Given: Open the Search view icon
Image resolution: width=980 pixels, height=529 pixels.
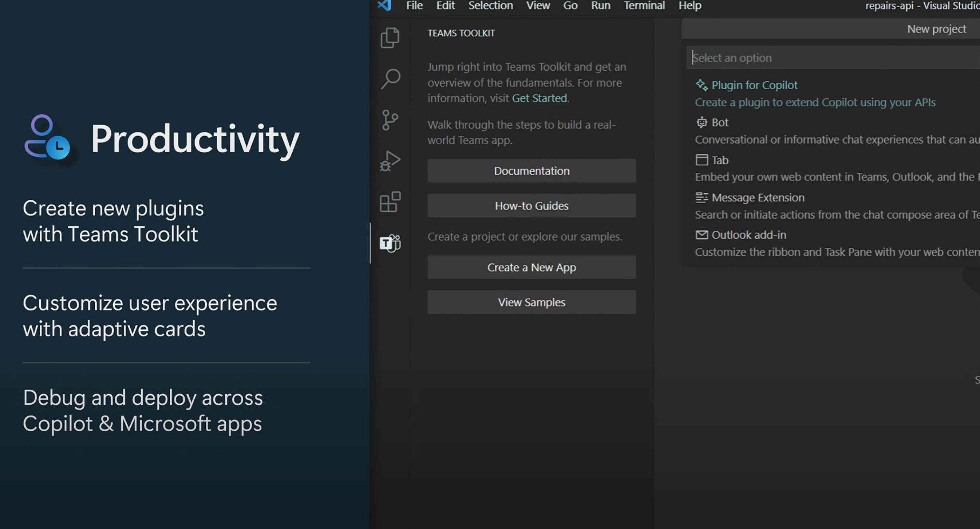Looking at the screenshot, I should coord(390,79).
